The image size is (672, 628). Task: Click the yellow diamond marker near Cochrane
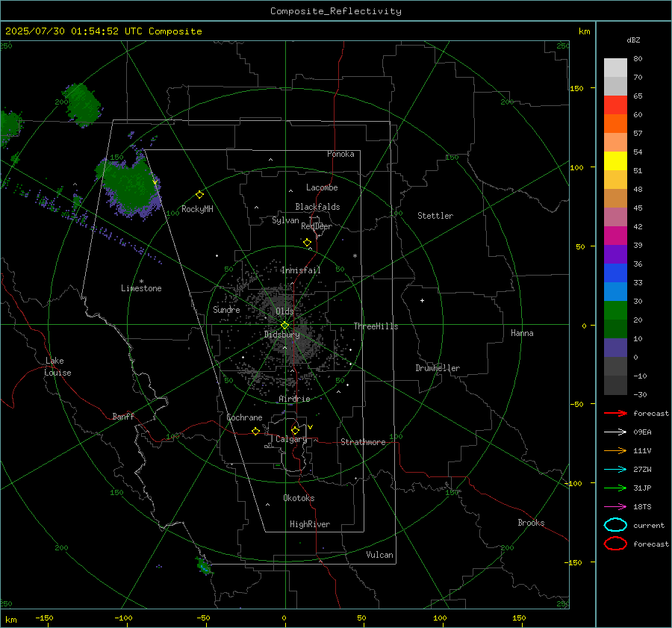tap(256, 431)
